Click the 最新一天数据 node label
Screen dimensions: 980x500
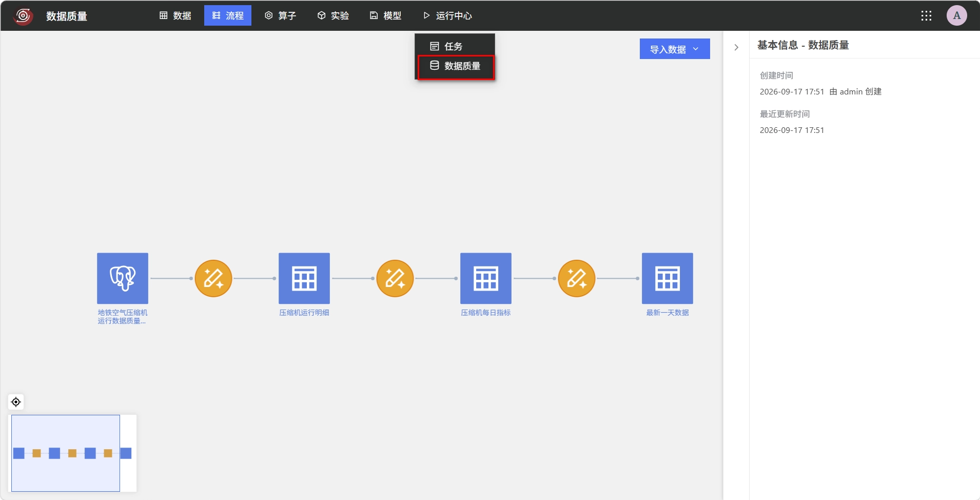pos(668,313)
